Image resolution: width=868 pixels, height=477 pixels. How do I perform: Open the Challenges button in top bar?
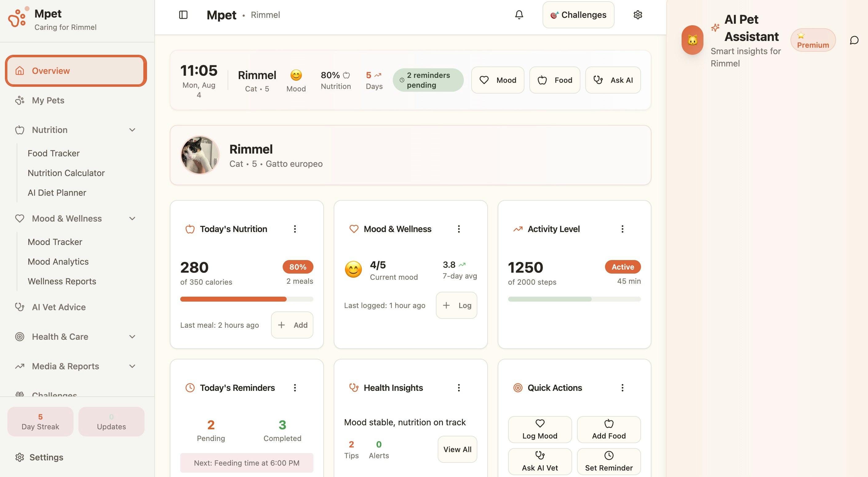(x=578, y=15)
